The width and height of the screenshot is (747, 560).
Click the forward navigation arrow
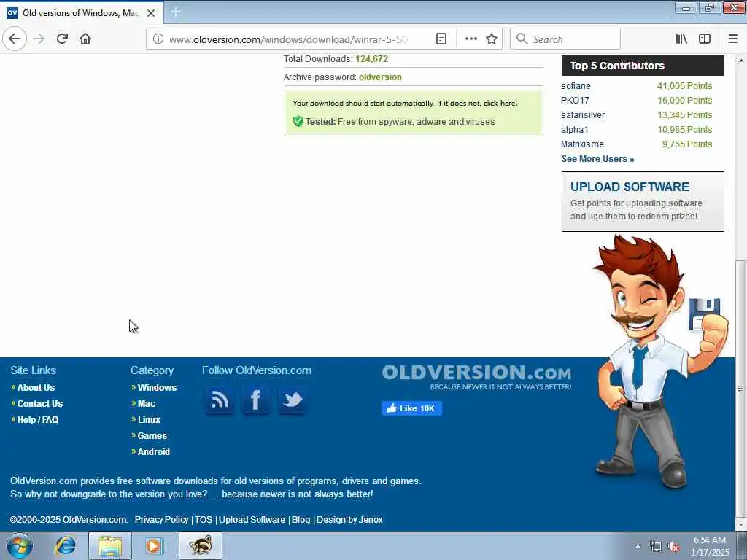pos(39,39)
